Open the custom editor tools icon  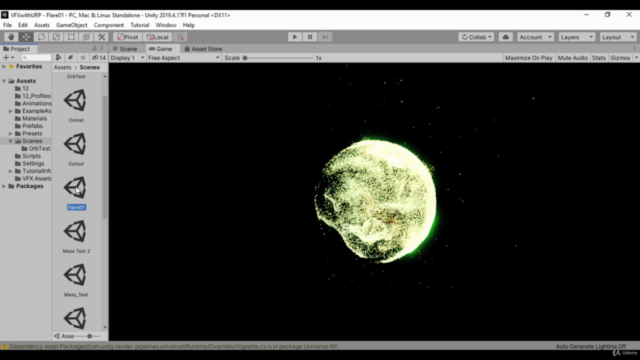pos(102,37)
